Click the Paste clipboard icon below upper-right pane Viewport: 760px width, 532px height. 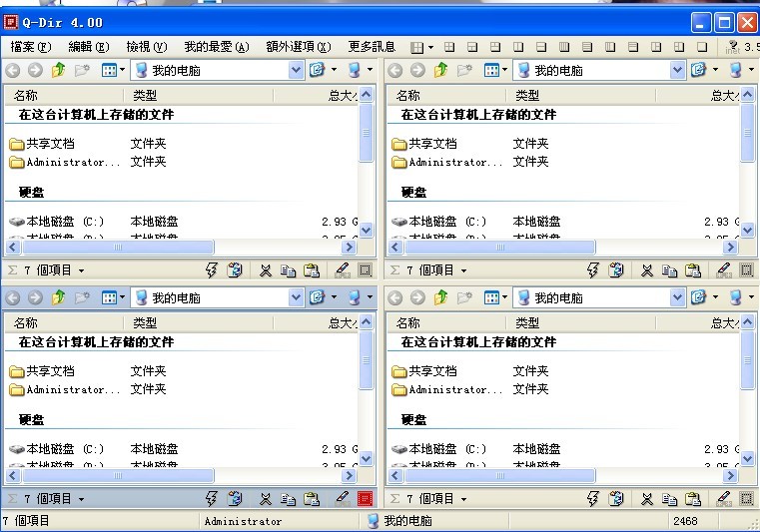point(693,270)
